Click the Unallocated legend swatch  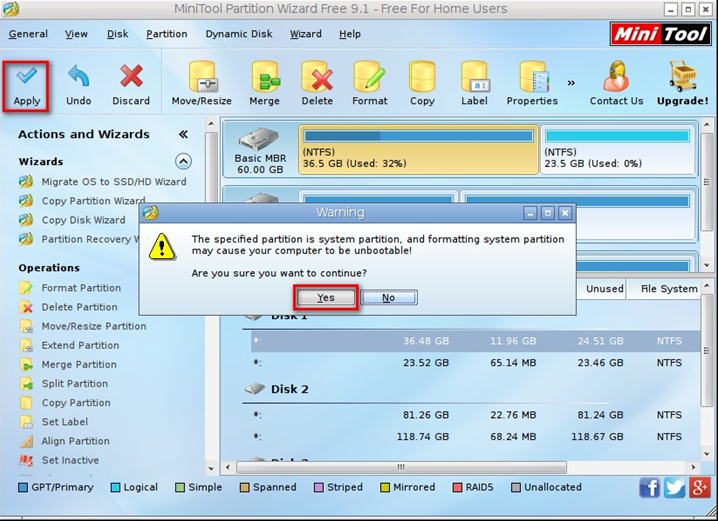point(516,488)
